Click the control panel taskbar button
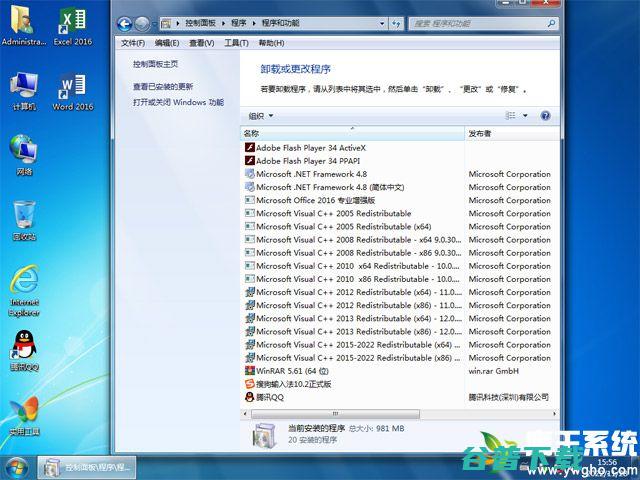 coord(87,468)
